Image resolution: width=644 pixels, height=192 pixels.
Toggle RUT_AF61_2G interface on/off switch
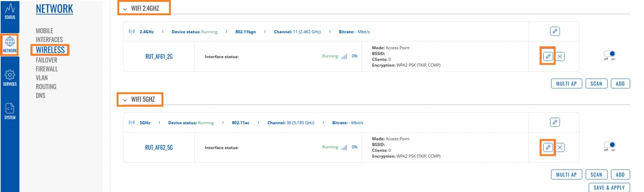point(609,54)
